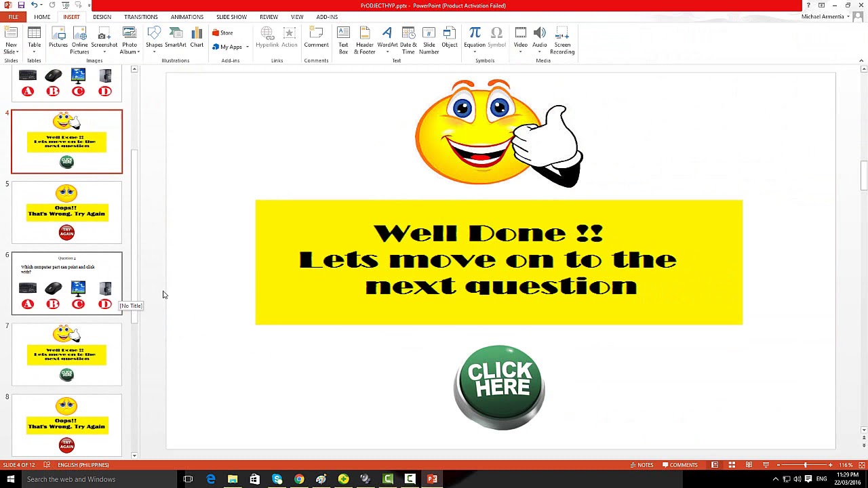868x488 pixels.
Task: Click Zoom In plus button
Action: (830, 465)
